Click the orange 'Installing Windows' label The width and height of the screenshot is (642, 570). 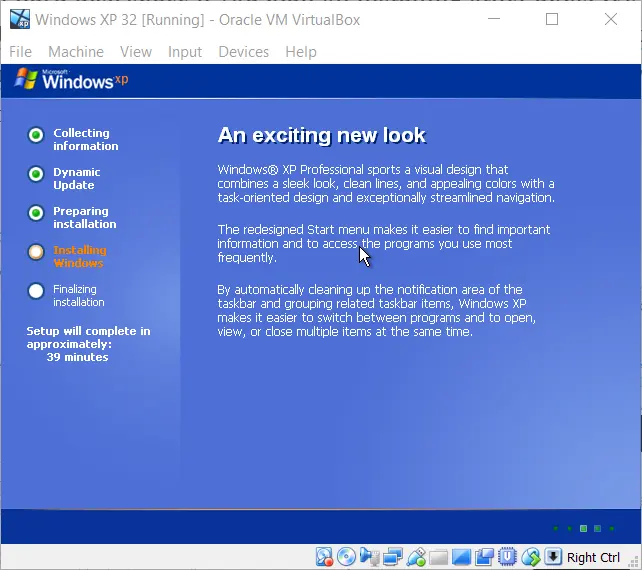(80, 256)
